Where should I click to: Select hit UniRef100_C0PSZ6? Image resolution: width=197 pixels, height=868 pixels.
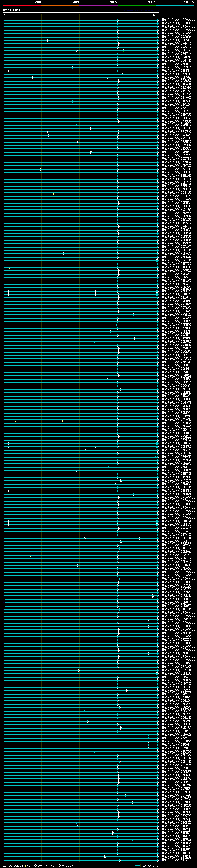tap(177, 165)
